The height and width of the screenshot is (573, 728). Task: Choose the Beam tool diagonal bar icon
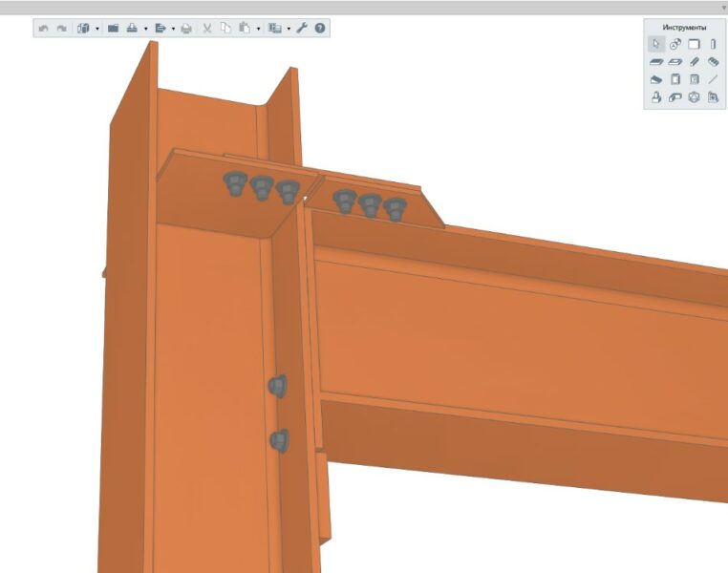click(695, 62)
